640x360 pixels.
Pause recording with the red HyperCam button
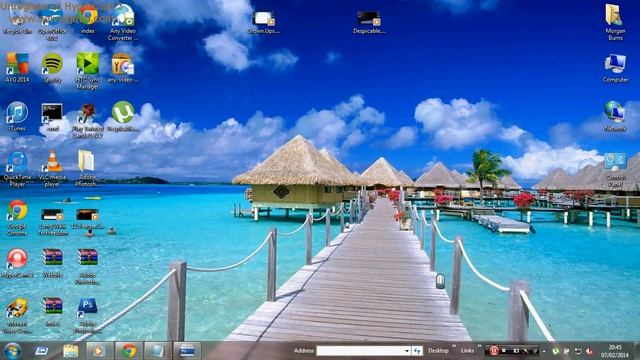493,351
